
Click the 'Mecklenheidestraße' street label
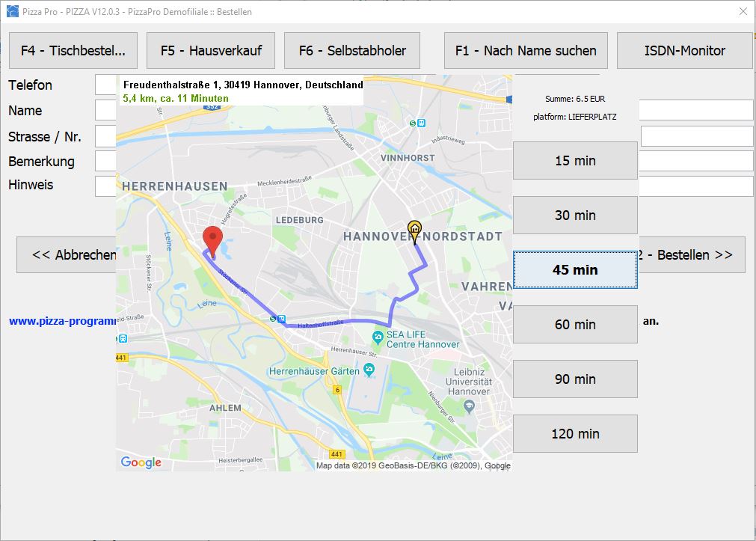point(284,180)
